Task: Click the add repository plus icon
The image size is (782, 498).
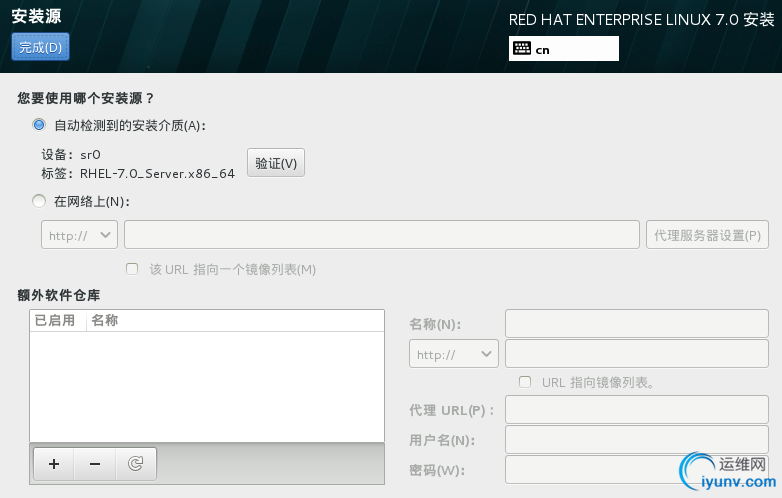Action: tap(54, 464)
